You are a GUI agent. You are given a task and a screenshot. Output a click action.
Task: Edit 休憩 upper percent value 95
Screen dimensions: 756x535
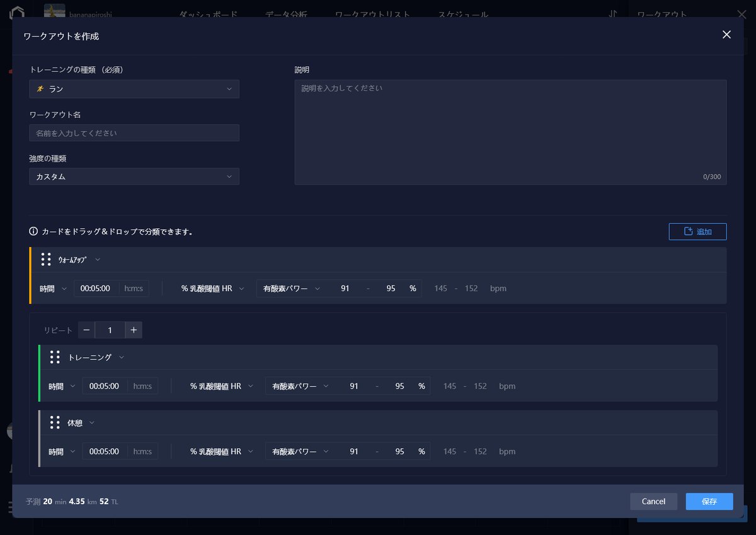point(399,451)
